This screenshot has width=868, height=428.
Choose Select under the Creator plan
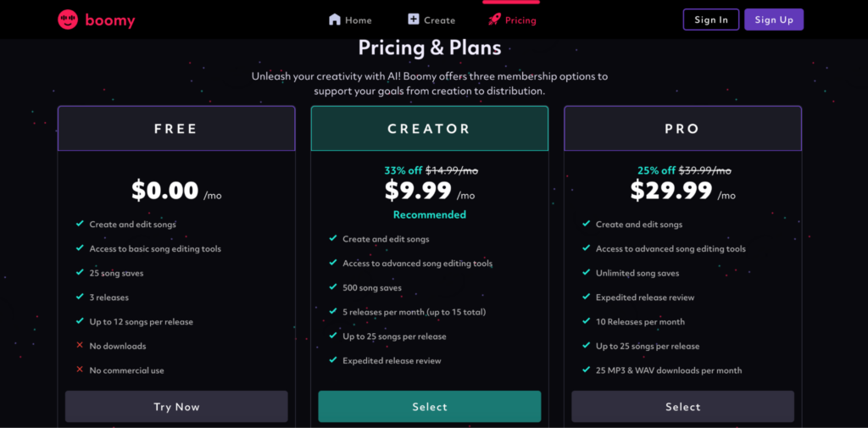[430, 407]
